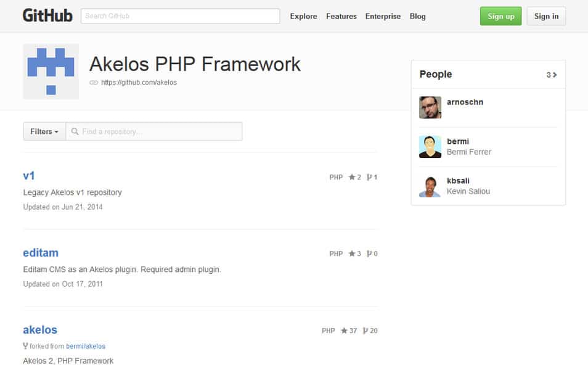The width and height of the screenshot is (588, 370).
Task: Open kbsali's profile username
Action: pyautogui.click(x=458, y=181)
